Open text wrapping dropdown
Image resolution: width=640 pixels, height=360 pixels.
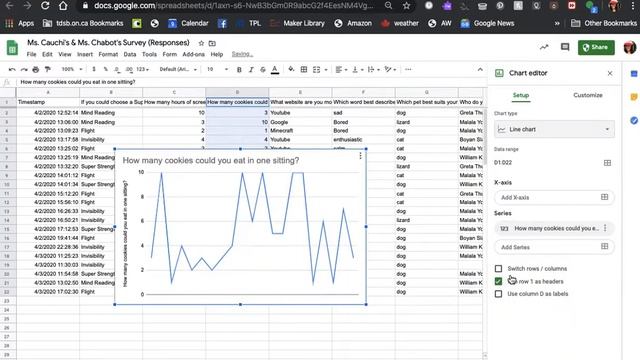[x=373, y=70]
